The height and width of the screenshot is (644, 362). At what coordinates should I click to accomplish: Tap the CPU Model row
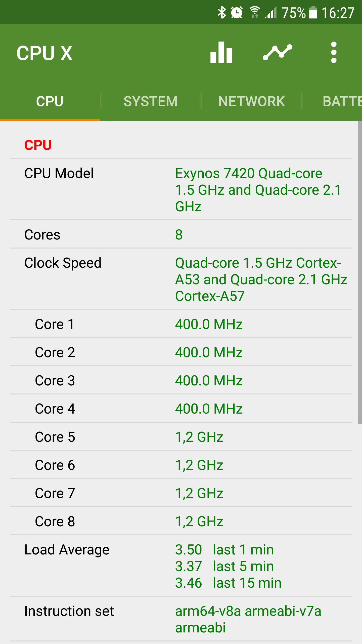point(181,190)
